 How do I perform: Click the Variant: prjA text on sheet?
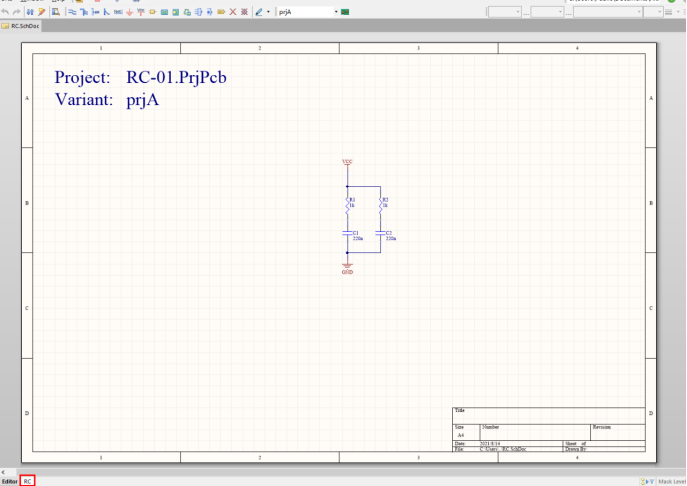coord(106,99)
